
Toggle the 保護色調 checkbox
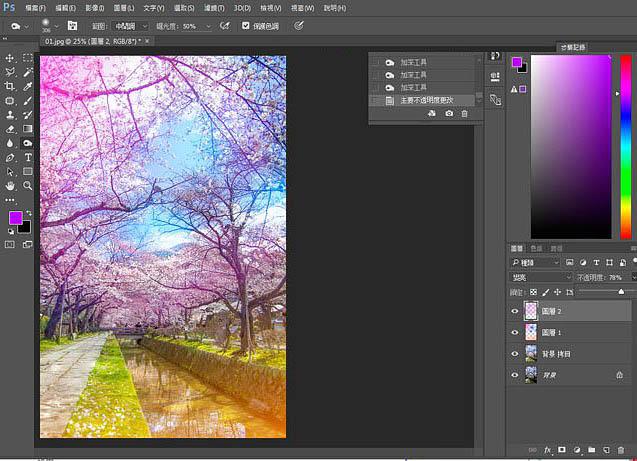pos(244,25)
